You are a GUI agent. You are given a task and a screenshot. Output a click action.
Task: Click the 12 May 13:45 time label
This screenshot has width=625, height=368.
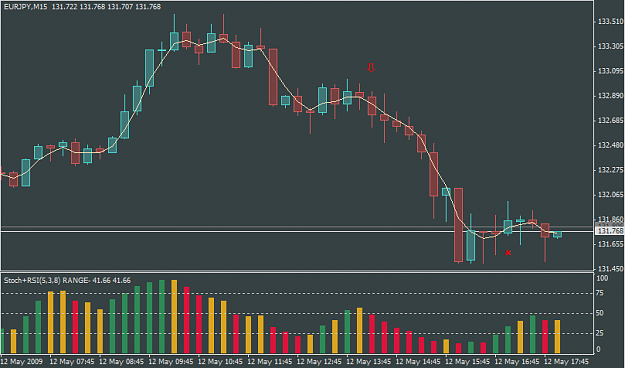[x=369, y=362]
